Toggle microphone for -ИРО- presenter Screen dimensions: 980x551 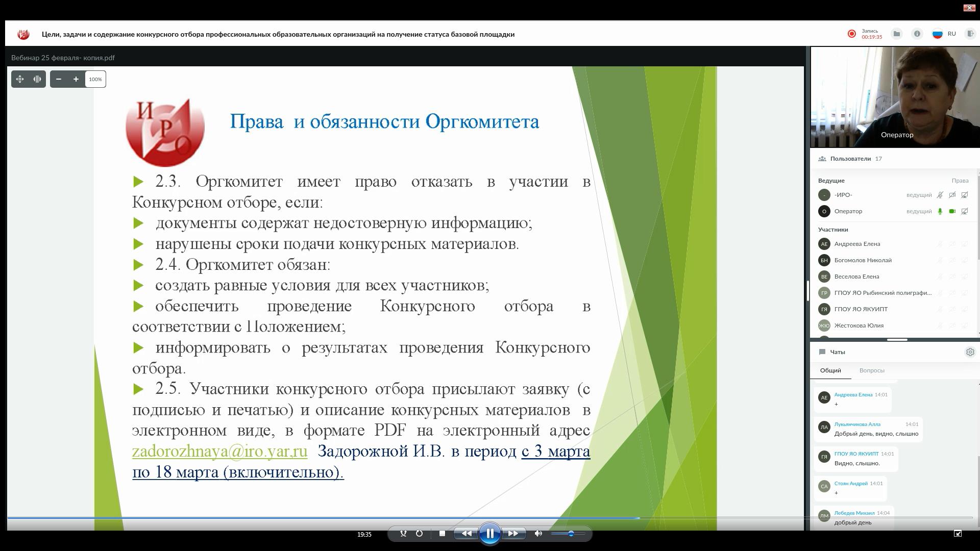coord(940,195)
